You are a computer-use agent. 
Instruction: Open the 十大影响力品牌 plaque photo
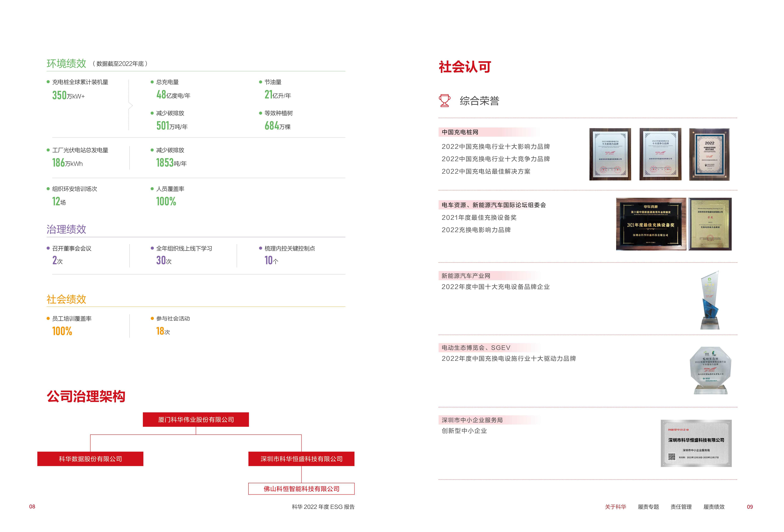click(610, 154)
